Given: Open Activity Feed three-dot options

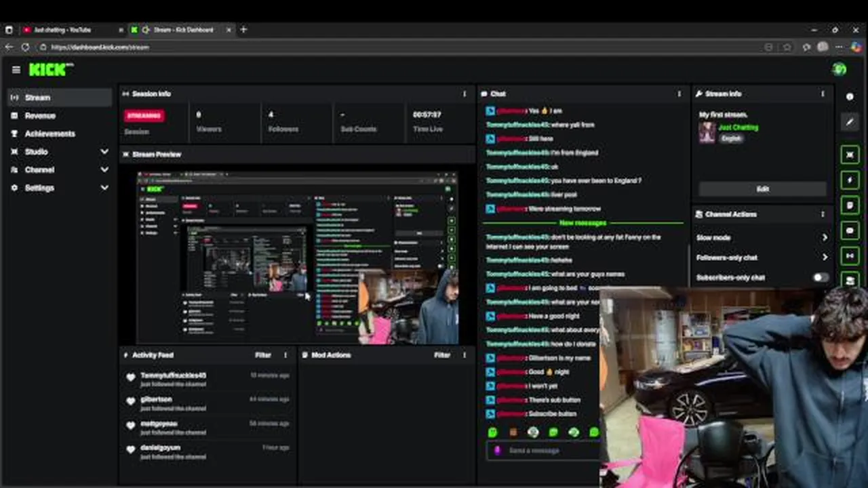Looking at the screenshot, I should coord(285,355).
